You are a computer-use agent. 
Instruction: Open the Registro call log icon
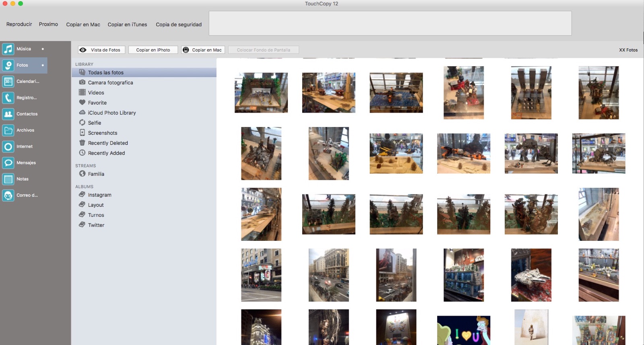(8, 98)
